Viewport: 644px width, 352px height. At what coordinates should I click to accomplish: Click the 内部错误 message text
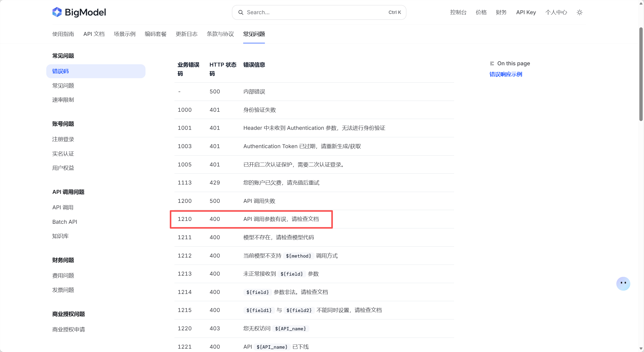pos(254,92)
